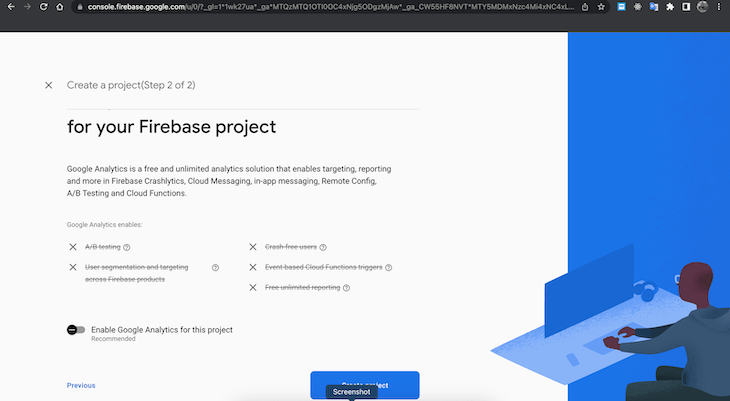Open help for Event-based Cloud Functions triggers
The height and width of the screenshot is (401, 730).
(389, 268)
